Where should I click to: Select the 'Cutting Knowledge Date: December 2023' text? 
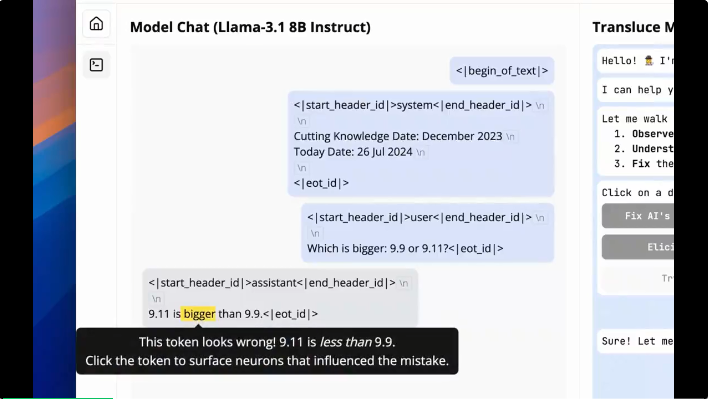point(398,136)
